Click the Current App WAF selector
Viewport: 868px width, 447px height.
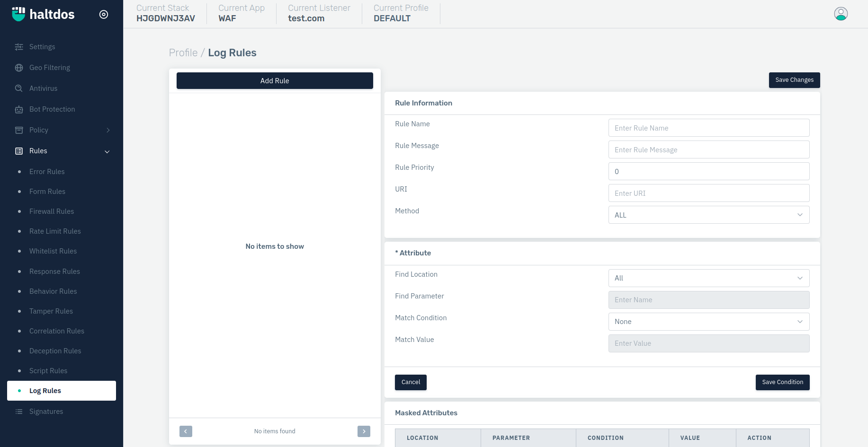click(242, 13)
